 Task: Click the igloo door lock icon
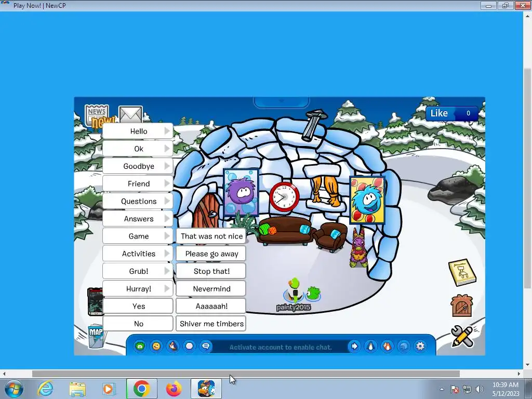(462, 305)
